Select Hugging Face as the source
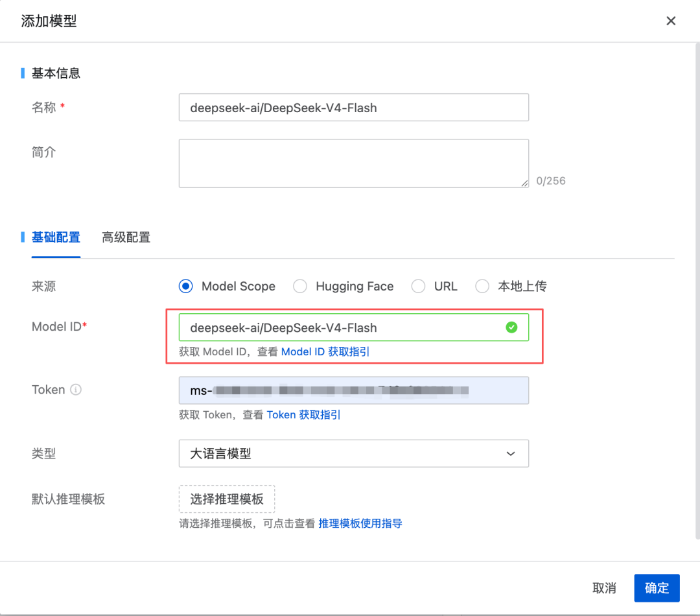The height and width of the screenshot is (616, 700). (x=300, y=286)
